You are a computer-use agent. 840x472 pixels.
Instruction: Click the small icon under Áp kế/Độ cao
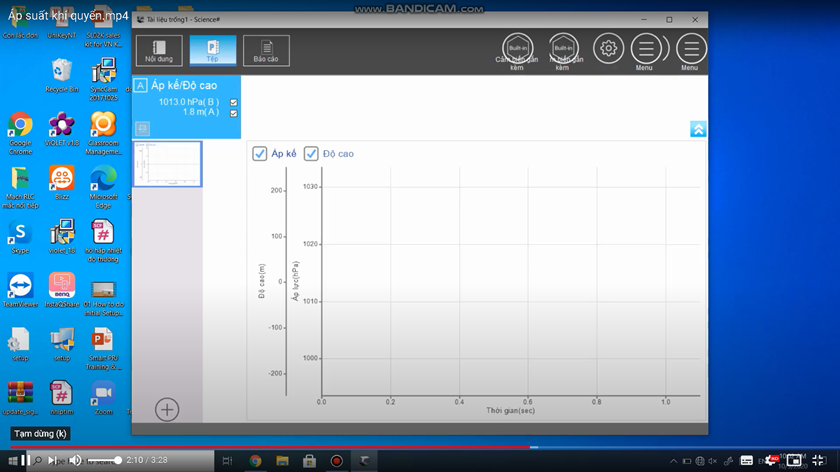(142, 129)
